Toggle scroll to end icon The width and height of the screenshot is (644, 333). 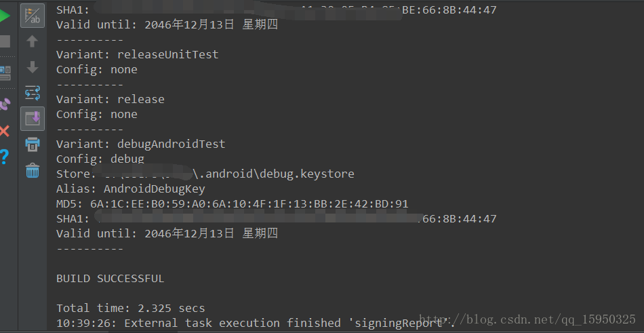pyautogui.click(x=33, y=119)
